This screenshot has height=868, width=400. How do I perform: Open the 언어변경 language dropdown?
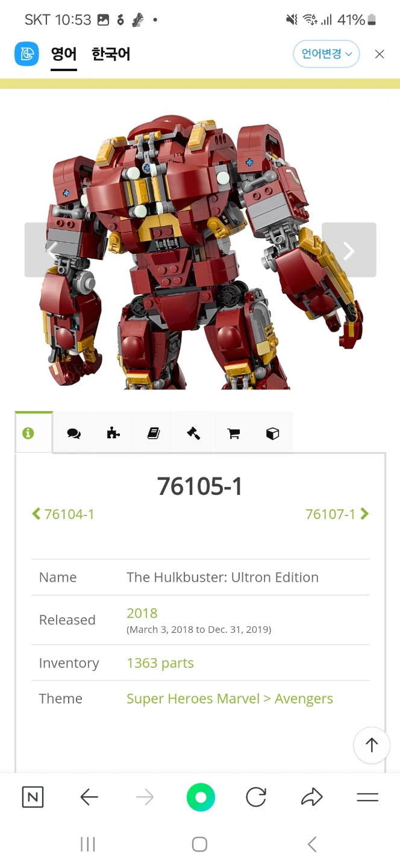click(327, 54)
